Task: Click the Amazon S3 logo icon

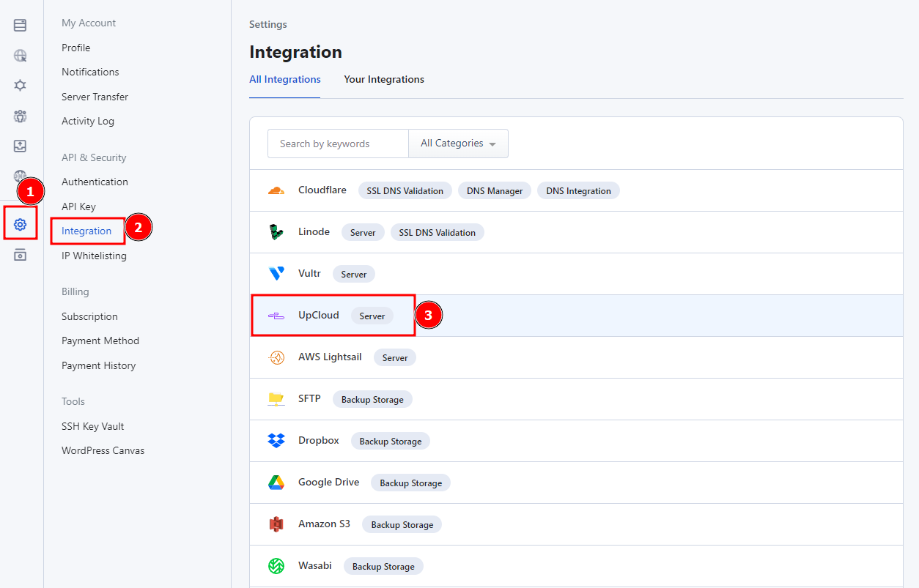Action: pyautogui.click(x=276, y=524)
